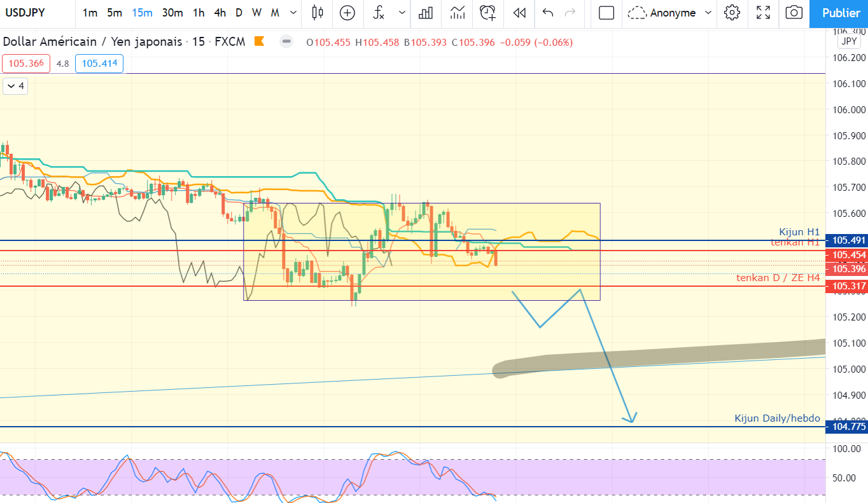This screenshot has width=868, height=503.
Task: Click the 105.000 price scale label
Action: click(x=848, y=369)
